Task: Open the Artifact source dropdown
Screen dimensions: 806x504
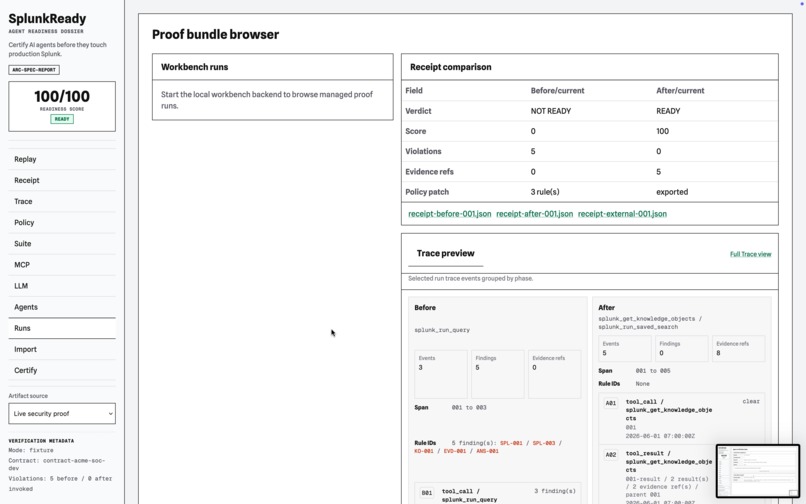Action: (x=62, y=413)
